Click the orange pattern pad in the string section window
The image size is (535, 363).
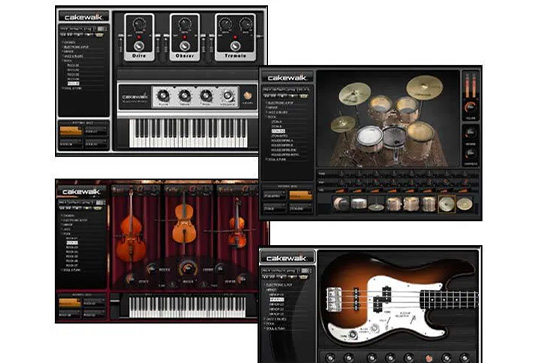70,303
